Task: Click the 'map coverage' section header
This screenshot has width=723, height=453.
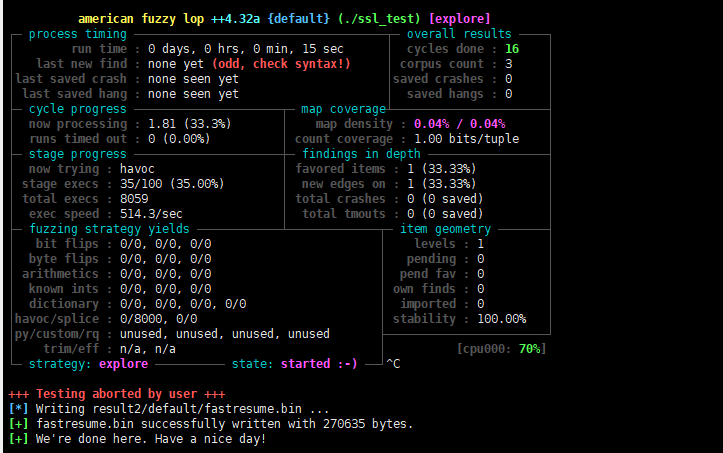Action: point(344,109)
